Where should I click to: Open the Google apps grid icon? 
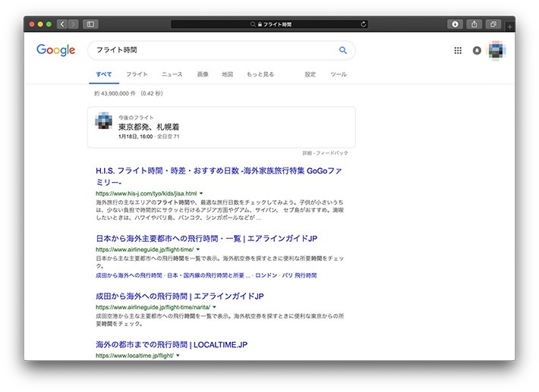coord(458,51)
